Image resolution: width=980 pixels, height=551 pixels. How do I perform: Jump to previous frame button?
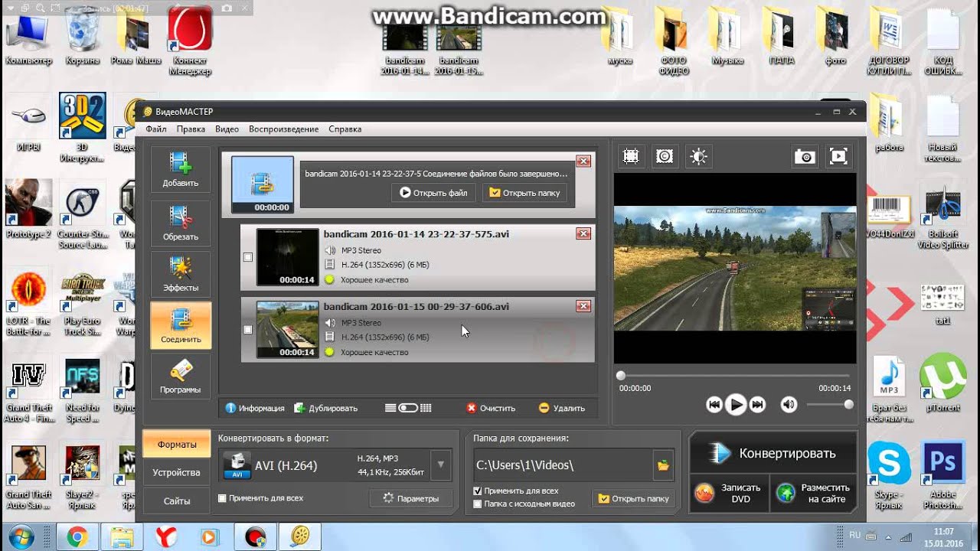(714, 405)
